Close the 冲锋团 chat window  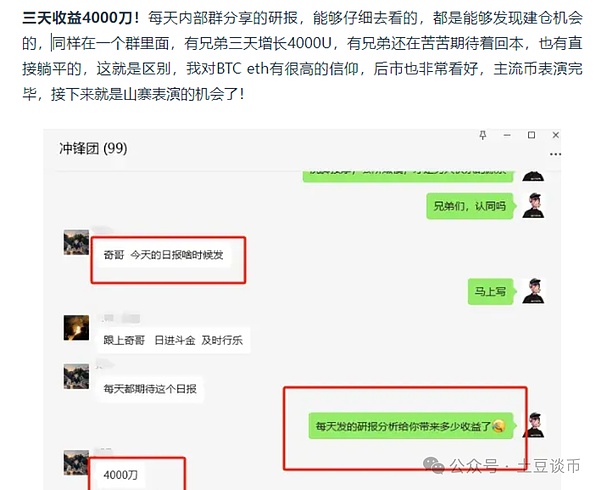click(556, 135)
